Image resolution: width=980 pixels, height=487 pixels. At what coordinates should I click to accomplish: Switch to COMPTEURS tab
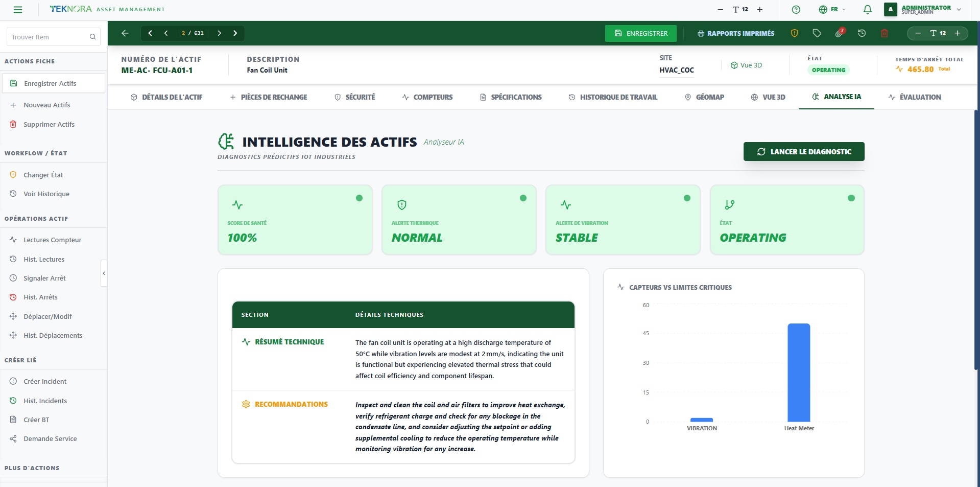427,97
